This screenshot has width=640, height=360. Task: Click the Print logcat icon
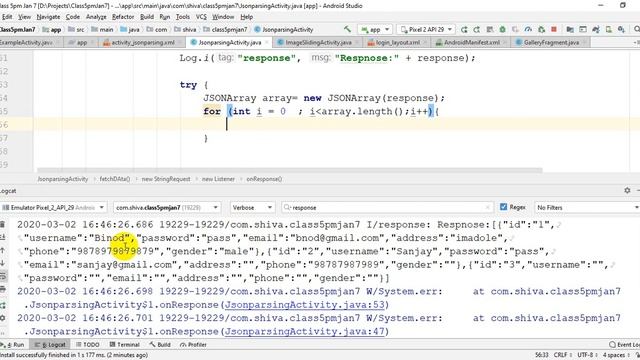point(3,289)
